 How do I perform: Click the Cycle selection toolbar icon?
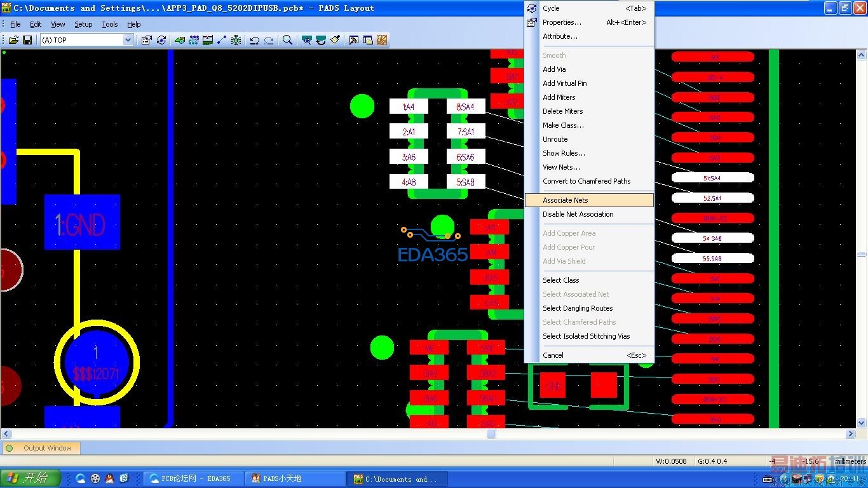pos(161,40)
